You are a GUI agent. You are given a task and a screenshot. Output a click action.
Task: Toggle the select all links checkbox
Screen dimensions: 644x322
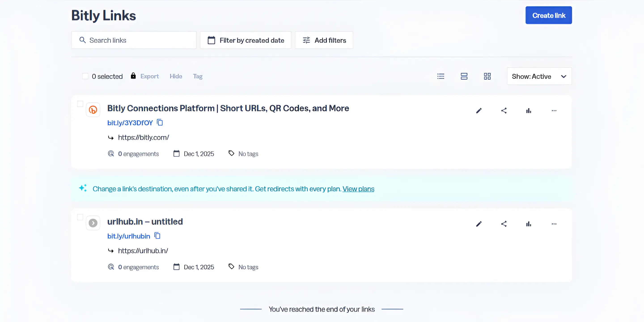[85, 76]
